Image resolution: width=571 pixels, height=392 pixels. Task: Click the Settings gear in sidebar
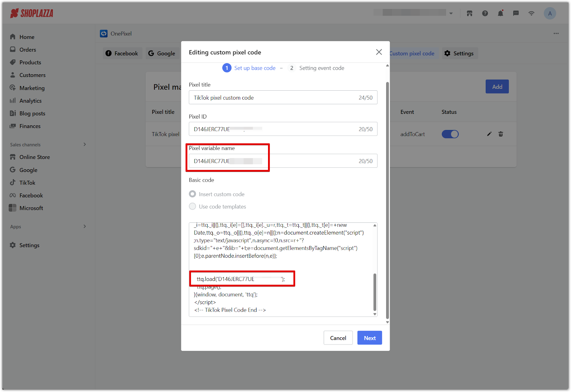[13, 245]
